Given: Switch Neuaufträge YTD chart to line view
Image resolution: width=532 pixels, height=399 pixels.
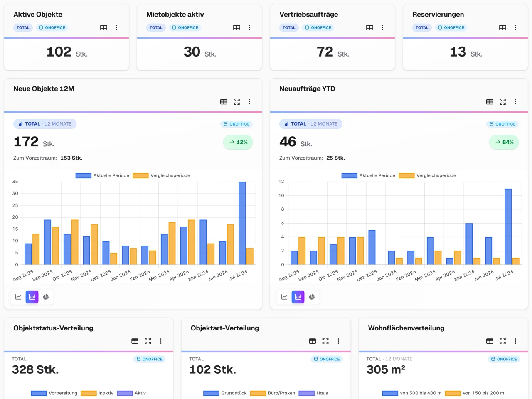Looking at the screenshot, I should 284,297.
